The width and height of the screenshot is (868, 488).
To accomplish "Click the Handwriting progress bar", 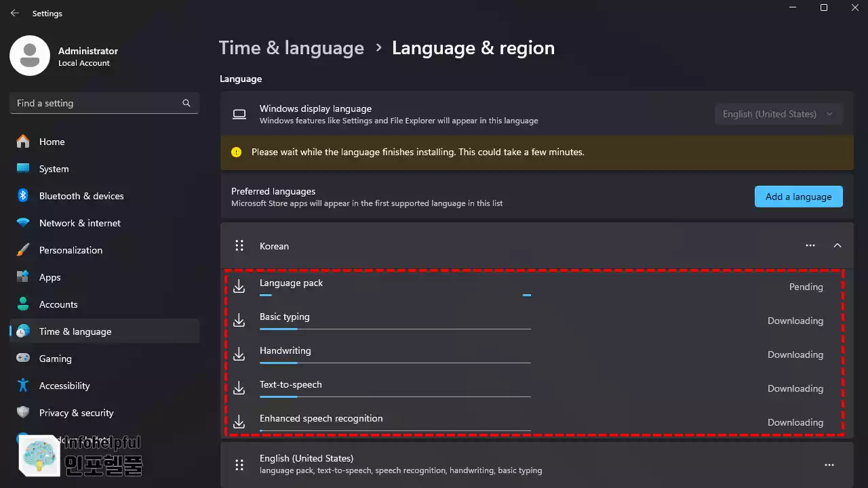I will tap(395, 363).
